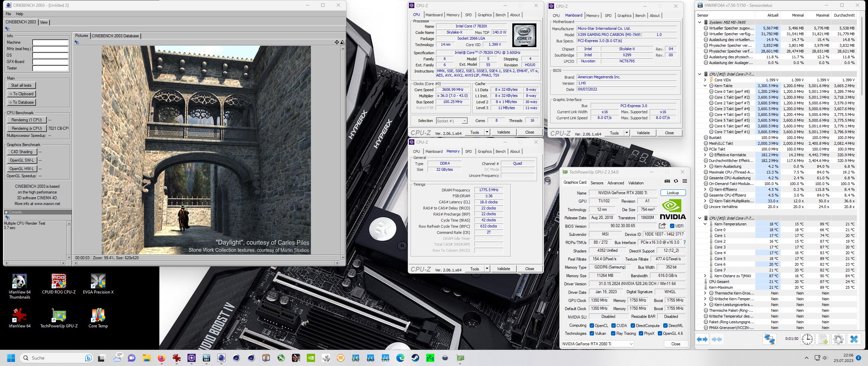Click the Cinebench picture vertical scrollbar
868x366 pixels.
[342, 152]
